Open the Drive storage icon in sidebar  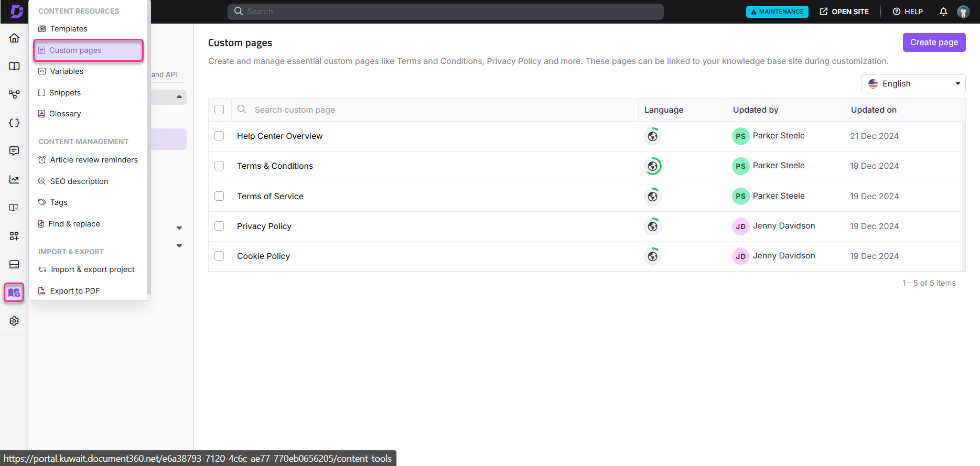pyautogui.click(x=14, y=264)
